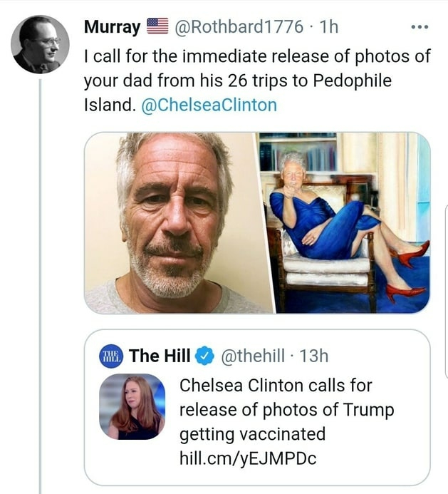The height and width of the screenshot is (494, 448).
Task: Open the three-dot more options menu
Action: point(421,29)
